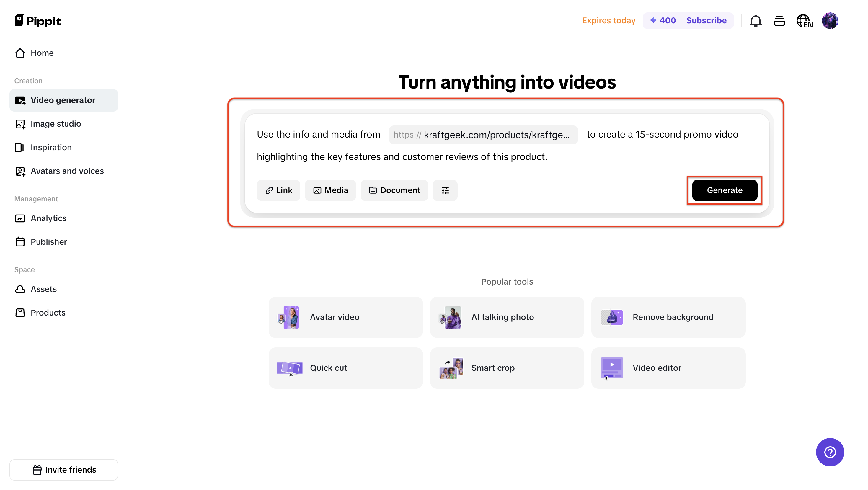Image resolution: width=868 pixels, height=490 pixels.
Task: Open Avatars and voices
Action: tap(67, 171)
